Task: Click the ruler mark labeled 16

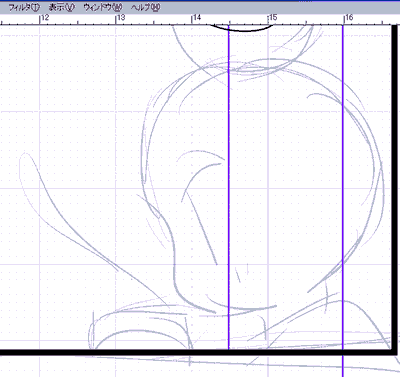Action: (x=348, y=18)
